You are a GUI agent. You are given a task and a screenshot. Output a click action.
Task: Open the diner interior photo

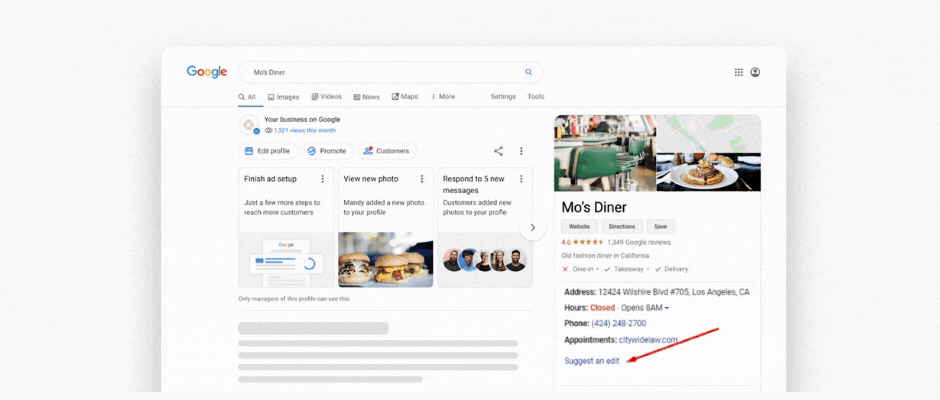(x=605, y=153)
